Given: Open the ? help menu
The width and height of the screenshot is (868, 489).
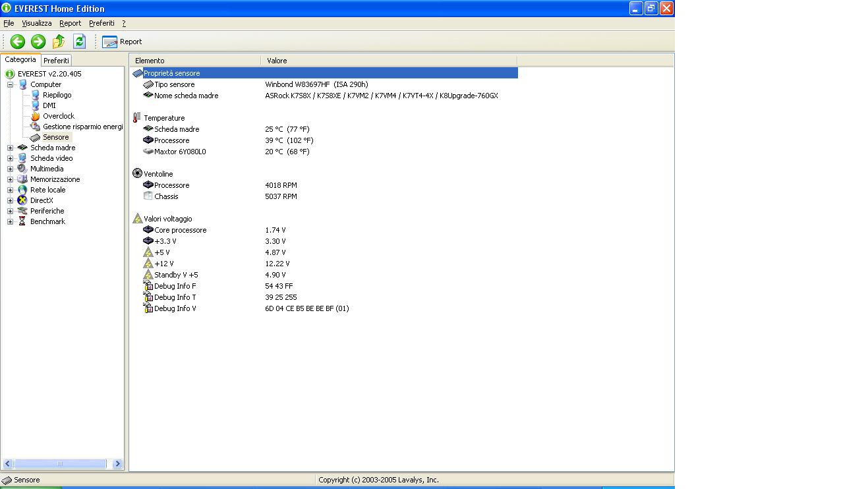Looking at the screenshot, I should click(x=124, y=23).
